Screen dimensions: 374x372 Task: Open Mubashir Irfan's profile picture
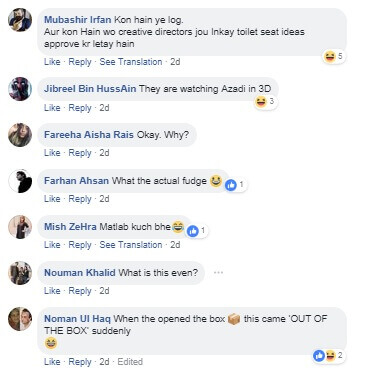coord(20,20)
